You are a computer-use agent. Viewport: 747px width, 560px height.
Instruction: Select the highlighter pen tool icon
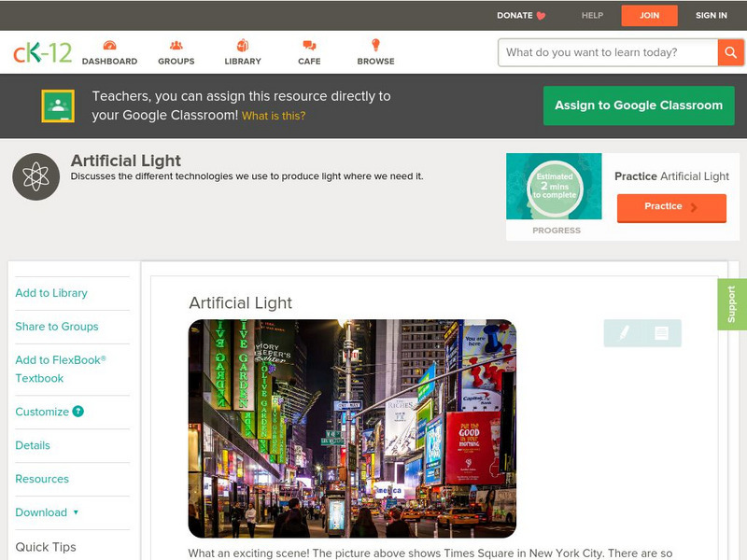click(624, 332)
